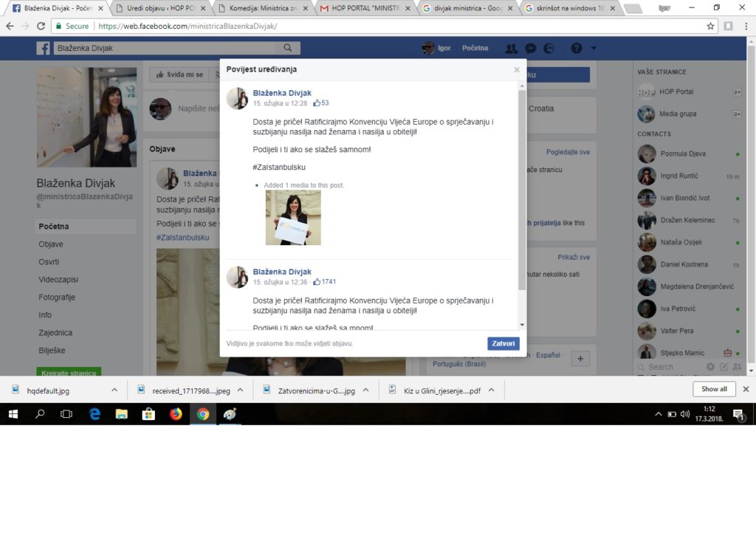The width and height of the screenshot is (756, 533).
Task: Open the added media photo thumbnail
Action: pyautogui.click(x=293, y=217)
